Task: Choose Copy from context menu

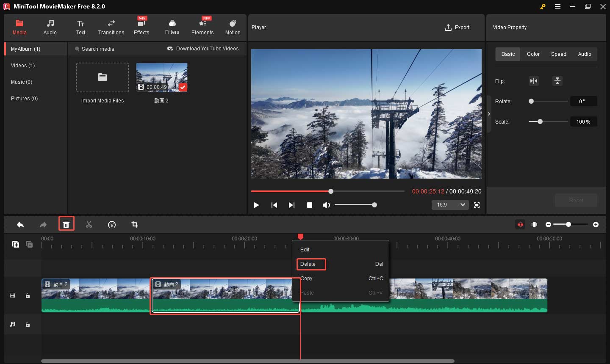Action: pyautogui.click(x=341, y=279)
